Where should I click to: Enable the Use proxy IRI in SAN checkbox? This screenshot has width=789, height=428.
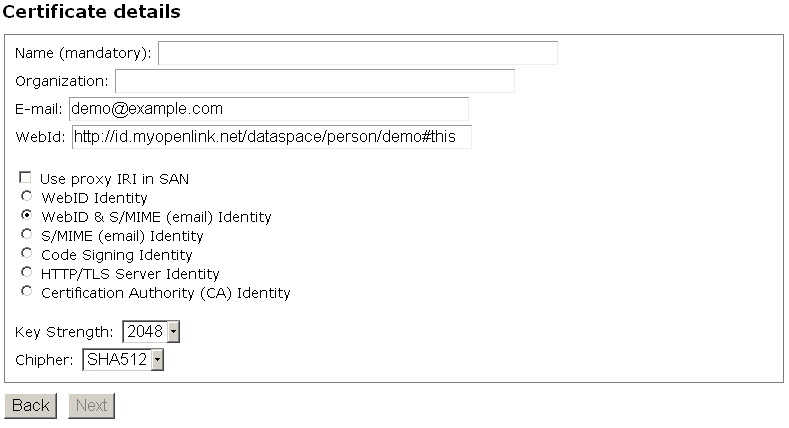[x=26, y=178]
